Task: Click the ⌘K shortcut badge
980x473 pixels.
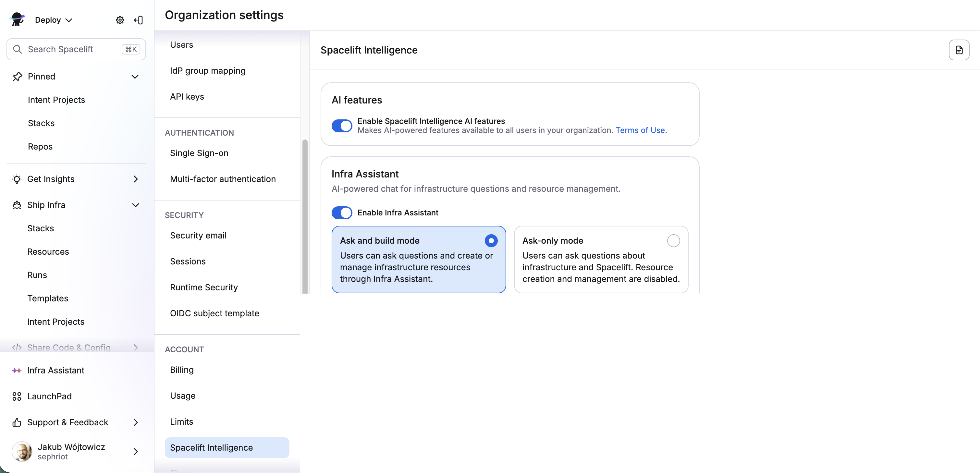Action: pyautogui.click(x=131, y=49)
